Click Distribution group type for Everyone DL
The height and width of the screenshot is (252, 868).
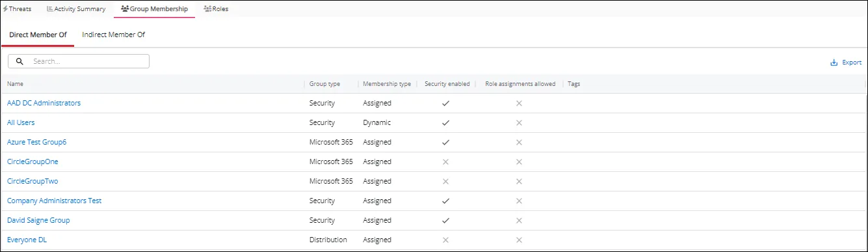(328, 240)
